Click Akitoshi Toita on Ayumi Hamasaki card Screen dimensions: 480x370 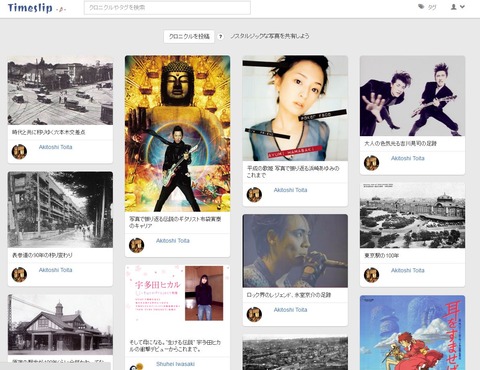[x=290, y=190]
